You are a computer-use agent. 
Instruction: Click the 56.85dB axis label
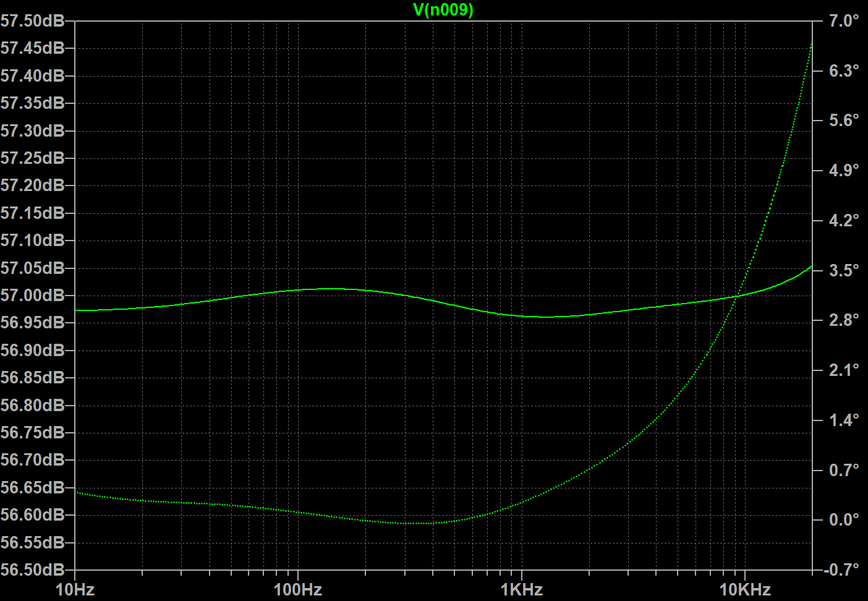(32, 378)
